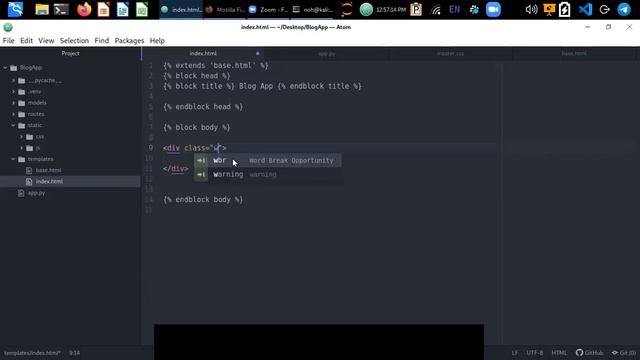This screenshot has height=360, width=640.
Task: Click the blue Zoom camera tray icon
Action: point(493,9)
